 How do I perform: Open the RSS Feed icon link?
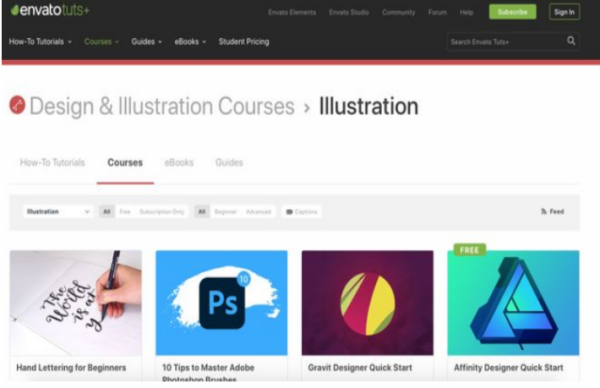552,212
